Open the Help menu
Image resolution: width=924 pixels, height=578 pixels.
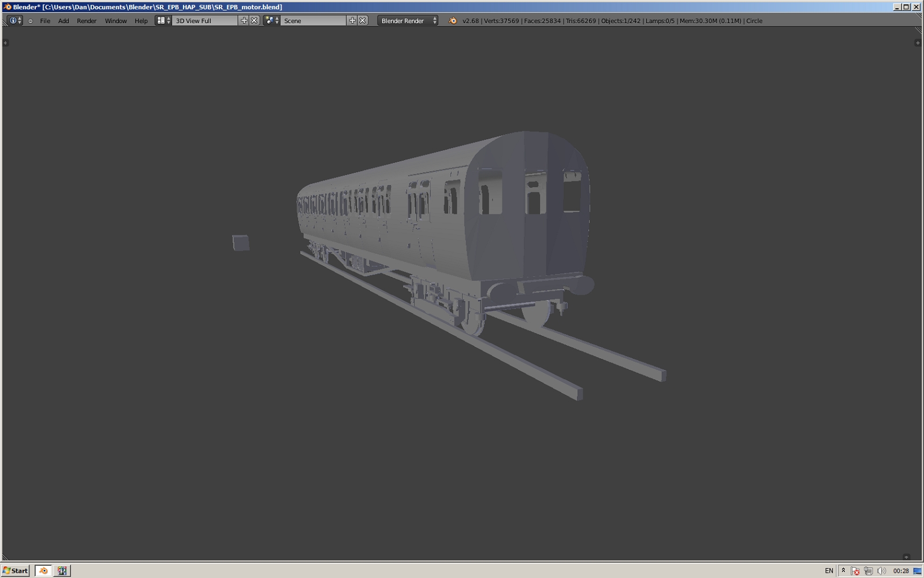[141, 21]
